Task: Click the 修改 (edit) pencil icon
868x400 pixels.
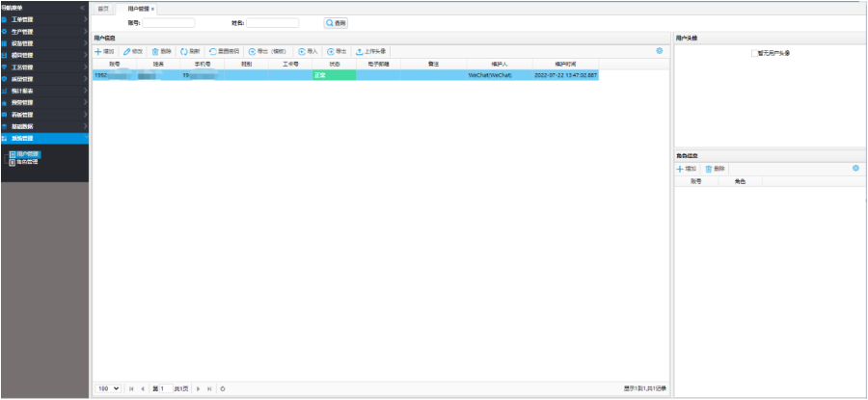Action: tap(127, 51)
